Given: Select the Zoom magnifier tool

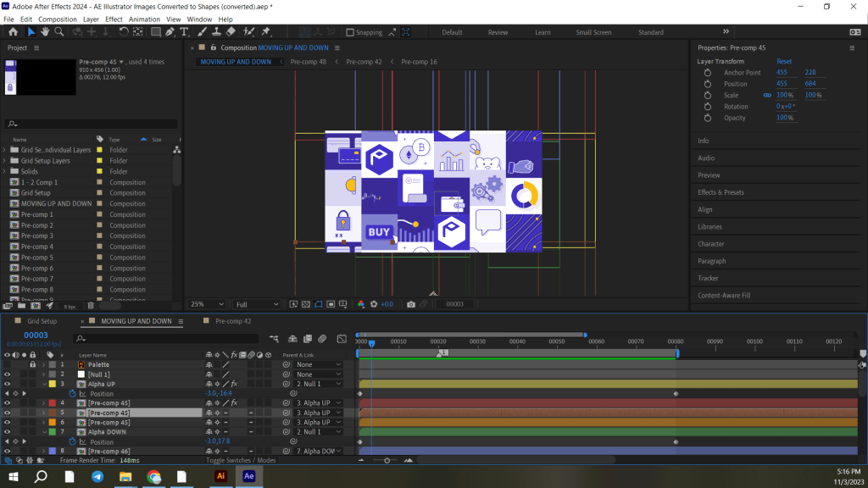Looking at the screenshot, I should click(59, 32).
